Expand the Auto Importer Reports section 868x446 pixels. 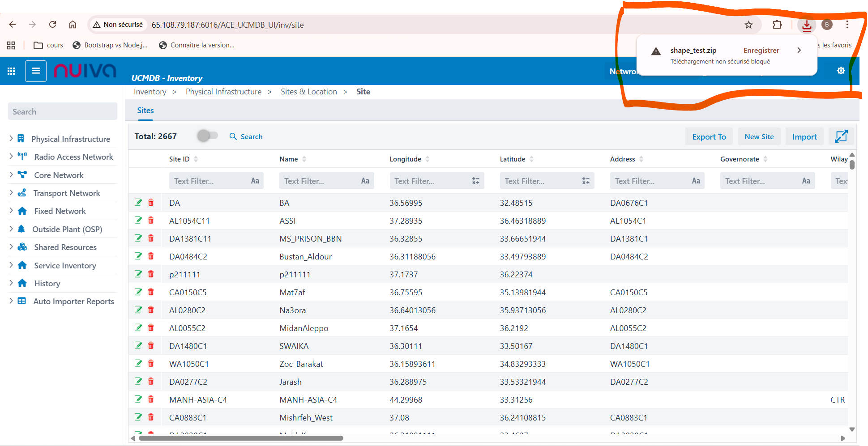point(11,301)
